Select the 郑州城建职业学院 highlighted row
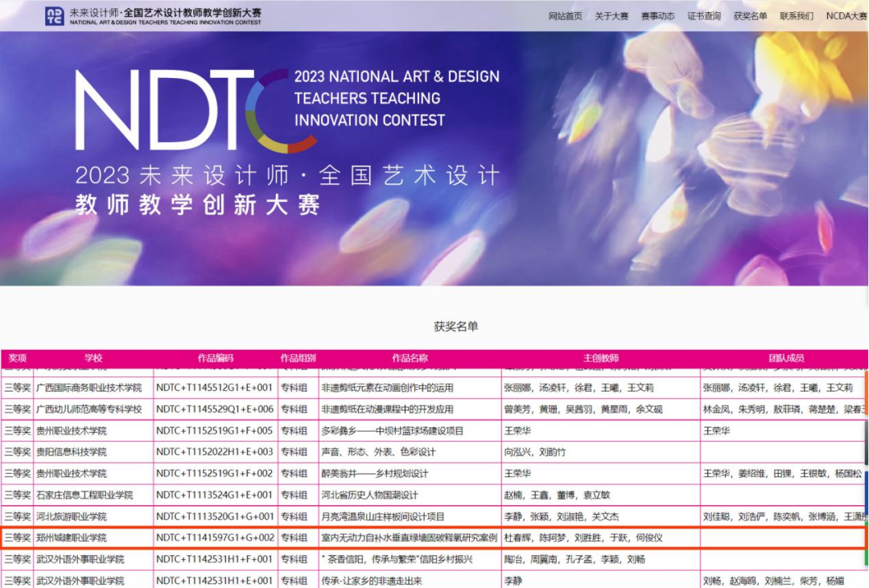 (x=434, y=537)
